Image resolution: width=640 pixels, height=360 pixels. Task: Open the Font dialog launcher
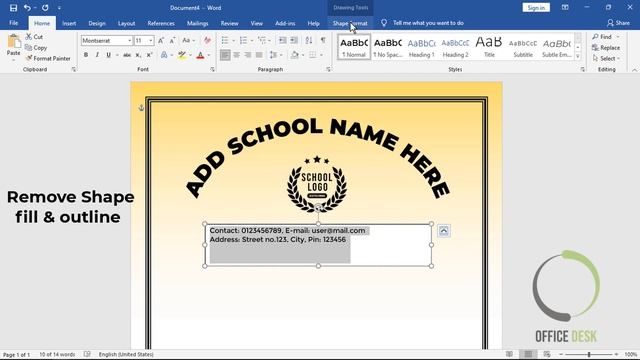212,70
